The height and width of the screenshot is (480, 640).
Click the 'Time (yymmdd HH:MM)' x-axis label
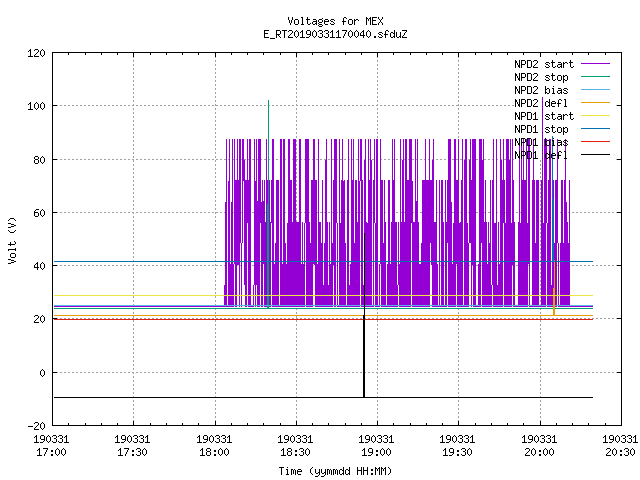coord(335,471)
